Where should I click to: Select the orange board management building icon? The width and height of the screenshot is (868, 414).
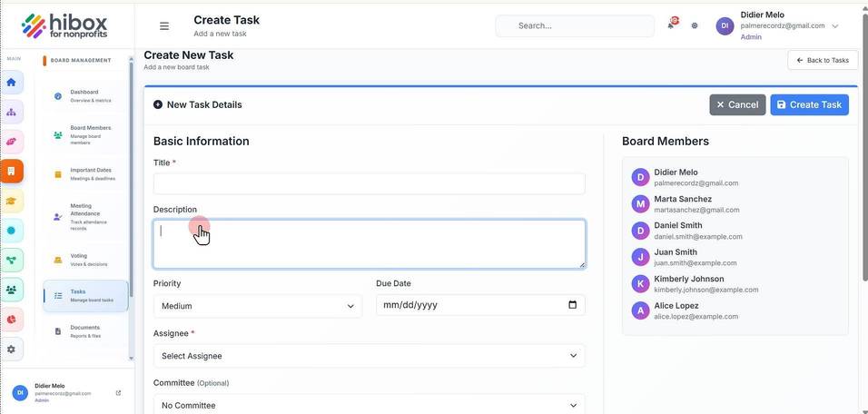point(11,171)
